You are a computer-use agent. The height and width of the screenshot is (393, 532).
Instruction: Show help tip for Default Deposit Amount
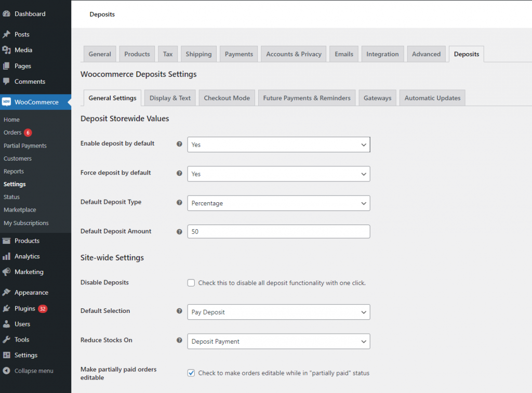pyautogui.click(x=179, y=232)
